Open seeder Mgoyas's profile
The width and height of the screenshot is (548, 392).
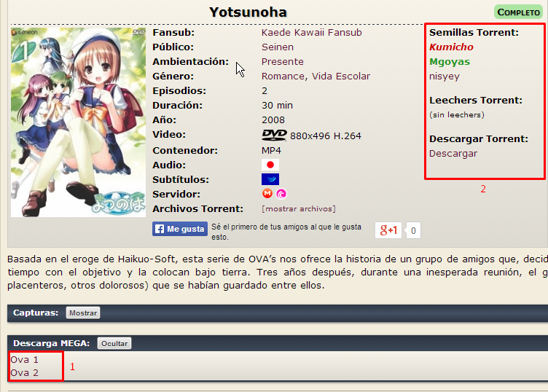point(450,62)
